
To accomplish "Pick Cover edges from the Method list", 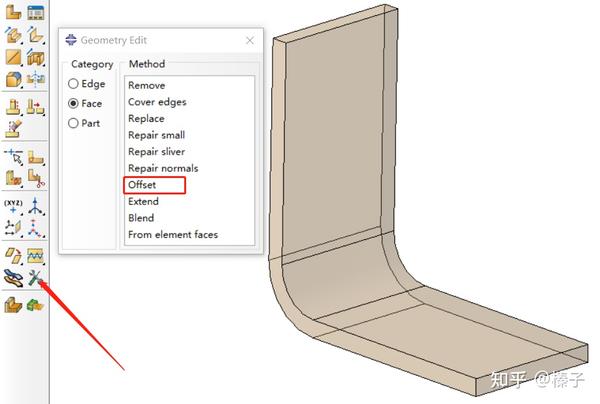I will click(x=157, y=102).
